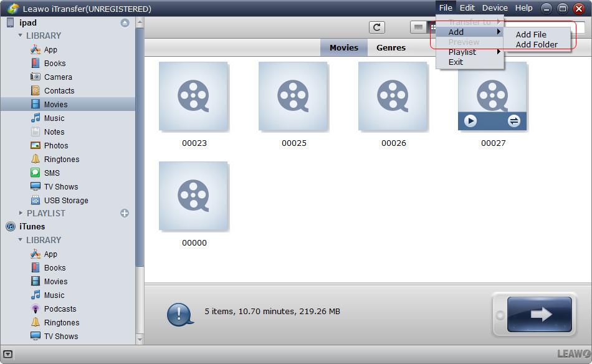
Task: Switch to the Movies tab
Action: (x=343, y=47)
